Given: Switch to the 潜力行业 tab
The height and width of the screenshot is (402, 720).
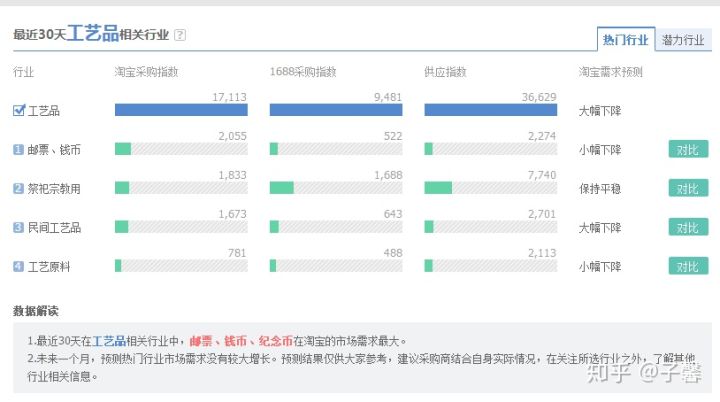Looking at the screenshot, I should pyautogui.click(x=683, y=40).
